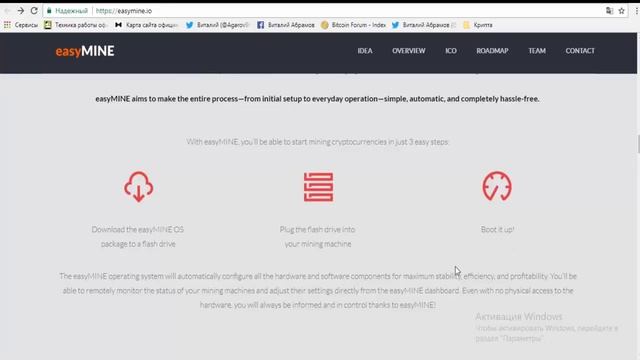This screenshot has height=360, width=640.
Task: Bookmark the page with the star icon
Action: coord(622,11)
